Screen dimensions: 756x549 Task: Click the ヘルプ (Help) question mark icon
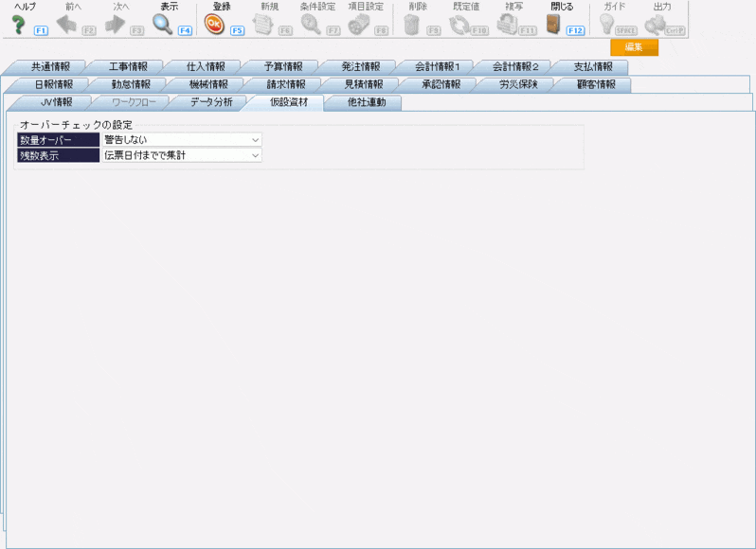17,25
